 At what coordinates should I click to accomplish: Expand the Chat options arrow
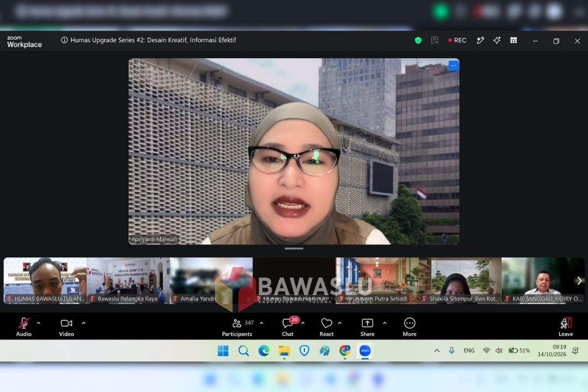[x=303, y=323]
